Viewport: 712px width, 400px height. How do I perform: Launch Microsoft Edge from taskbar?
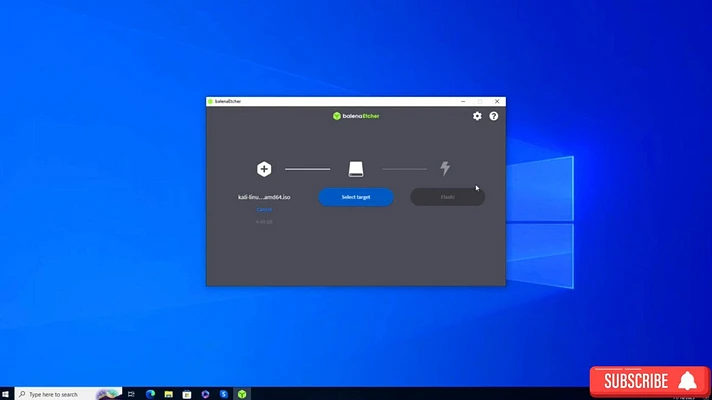click(150, 394)
